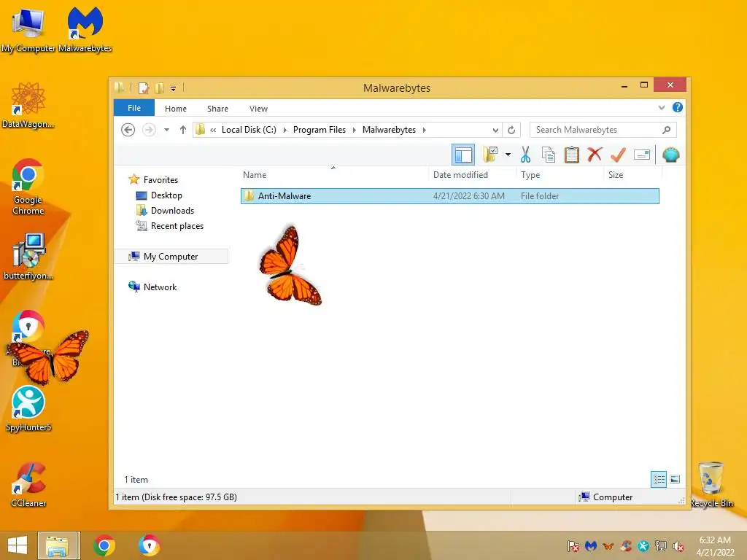747x560 pixels.
Task: Click the Refresh button in address bar
Action: (511, 130)
